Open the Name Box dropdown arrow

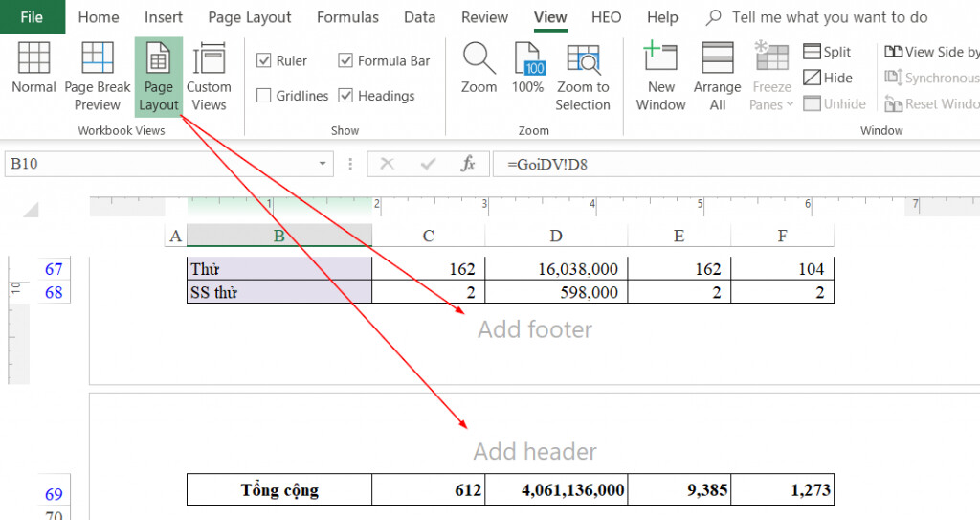tap(323, 164)
